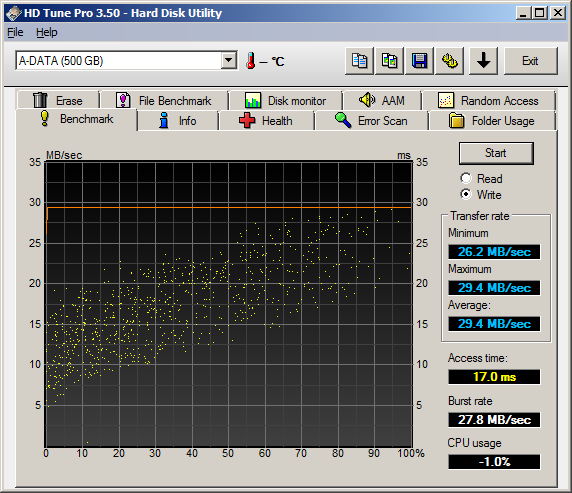This screenshot has width=572, height=493.
Task: Click the save screenshot floppy disk icon
Action: coord(420,61)
